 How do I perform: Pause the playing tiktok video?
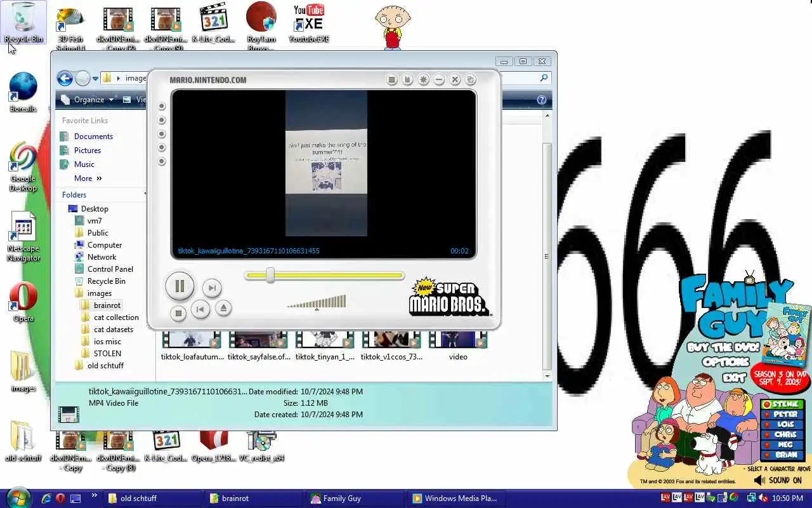tap(180, 286)
